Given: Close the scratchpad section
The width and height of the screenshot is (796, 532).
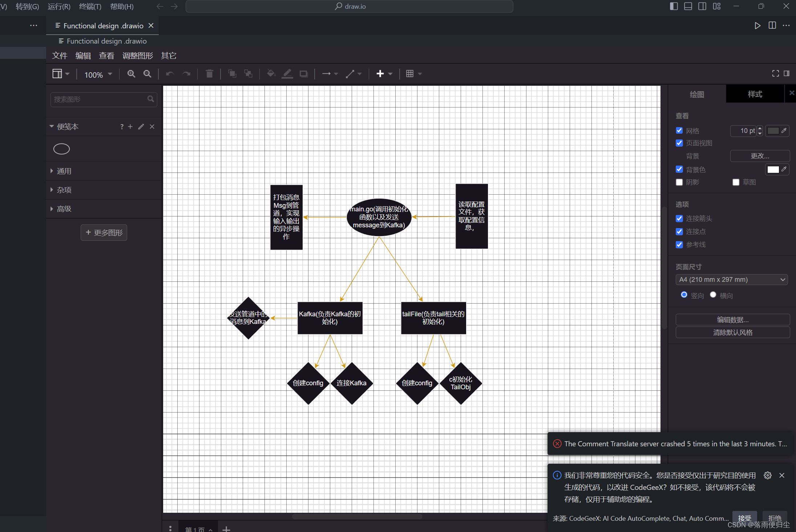Looking at the screenshot, I should (152, 127).
